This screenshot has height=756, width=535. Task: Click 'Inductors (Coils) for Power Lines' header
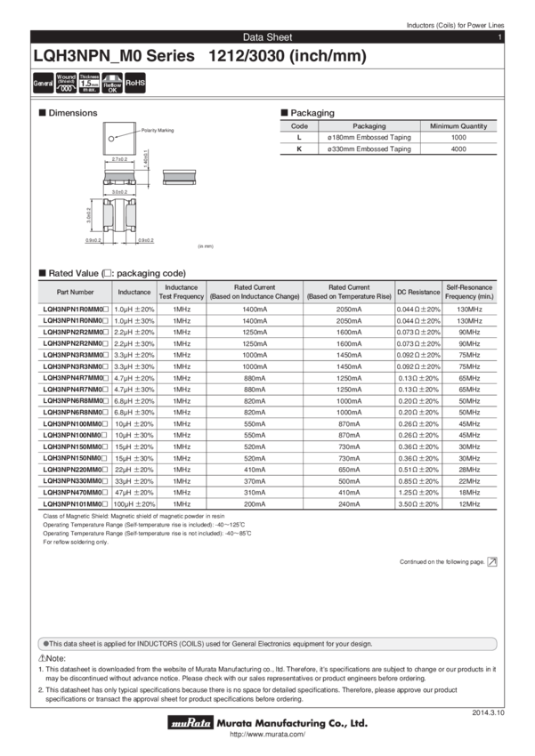point(456,25)
